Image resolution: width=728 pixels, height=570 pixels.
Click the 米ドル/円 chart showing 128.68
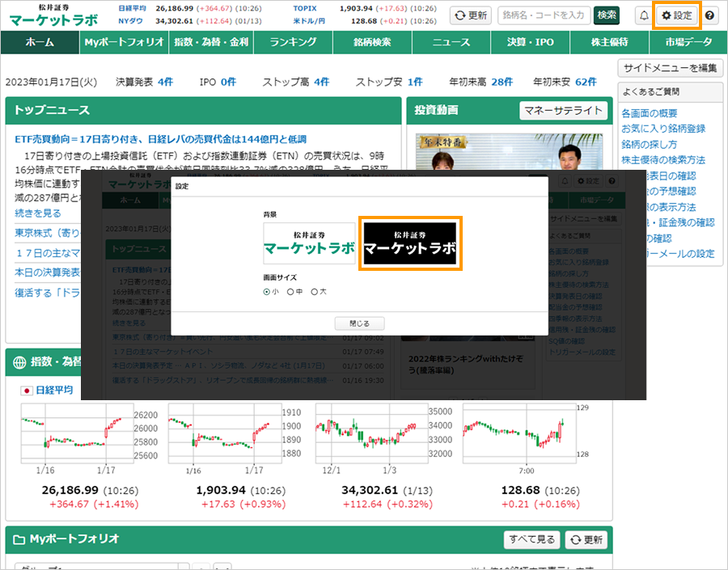click(519, 433)
